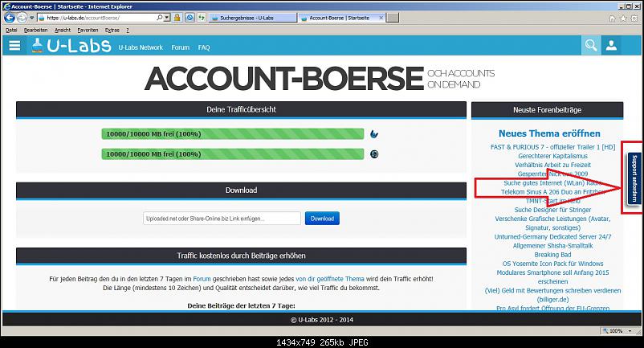Open Allgemeiner Shisha-Smalltalk post
Screen dimensions: 644x348
click(552, 246)
